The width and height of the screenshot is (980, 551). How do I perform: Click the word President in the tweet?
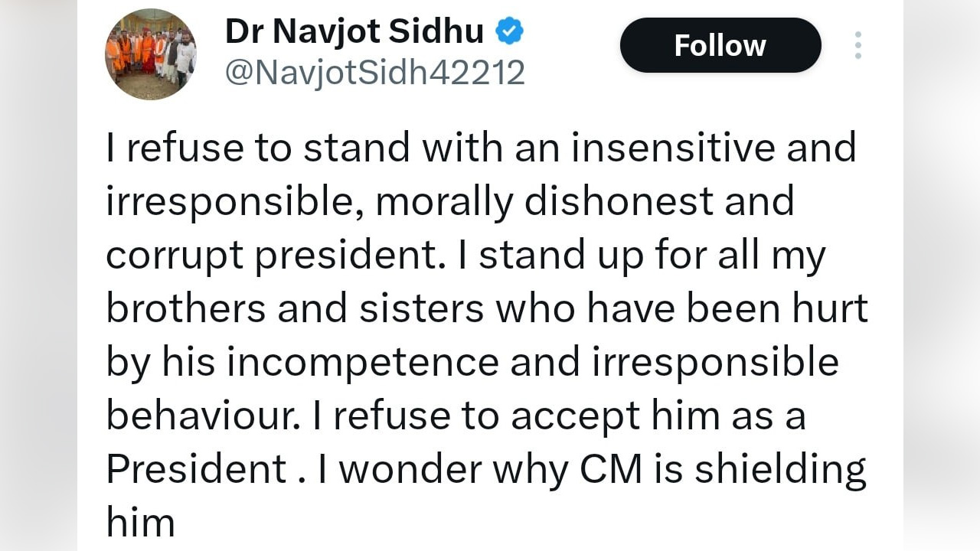click(x=197, y=468)
